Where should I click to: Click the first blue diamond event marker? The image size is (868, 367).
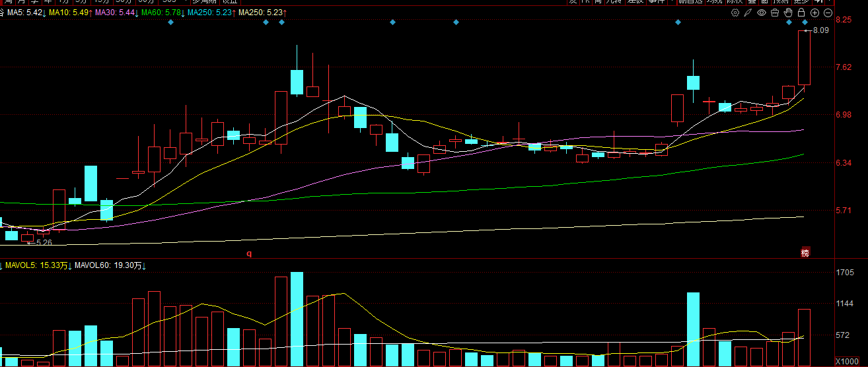(x=170, y=22)
